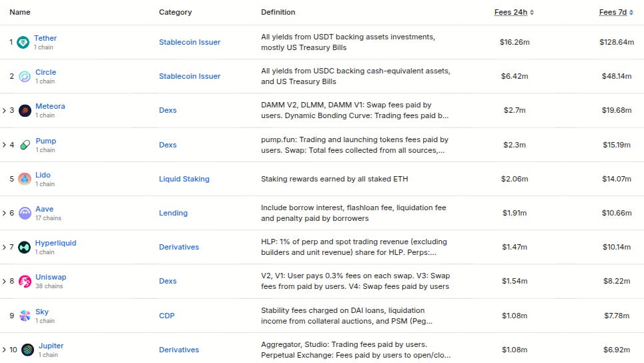Expand the Uniswap row

coord(4,282)
